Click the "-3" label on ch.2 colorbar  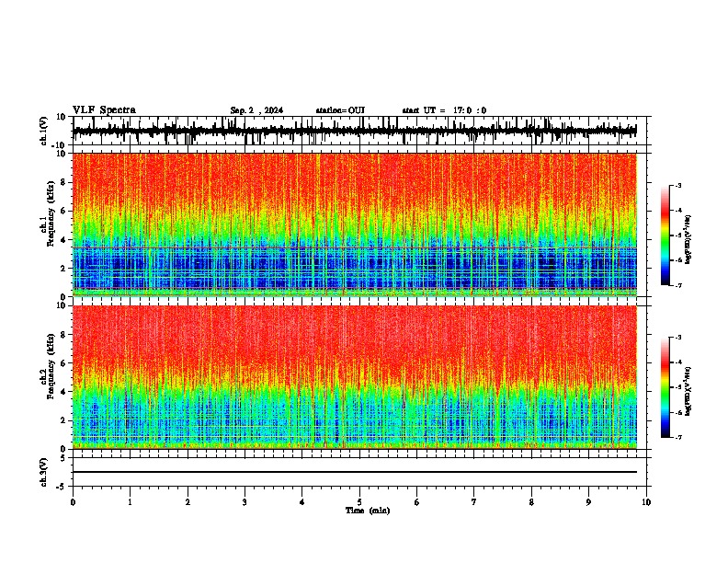678,338
